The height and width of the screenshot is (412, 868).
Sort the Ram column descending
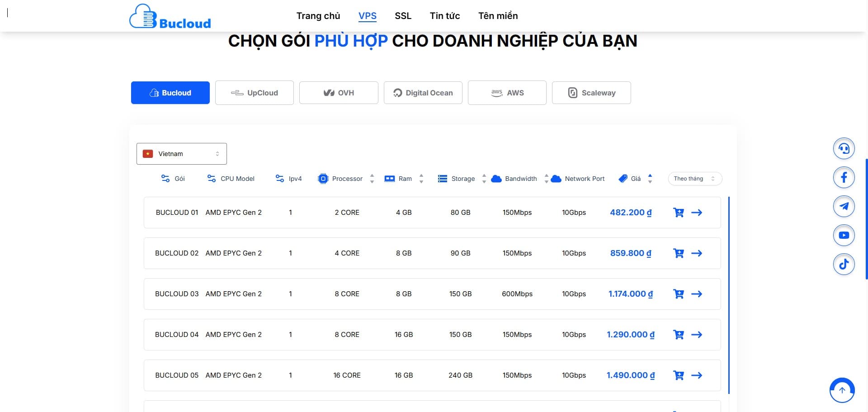click(421, 181)
